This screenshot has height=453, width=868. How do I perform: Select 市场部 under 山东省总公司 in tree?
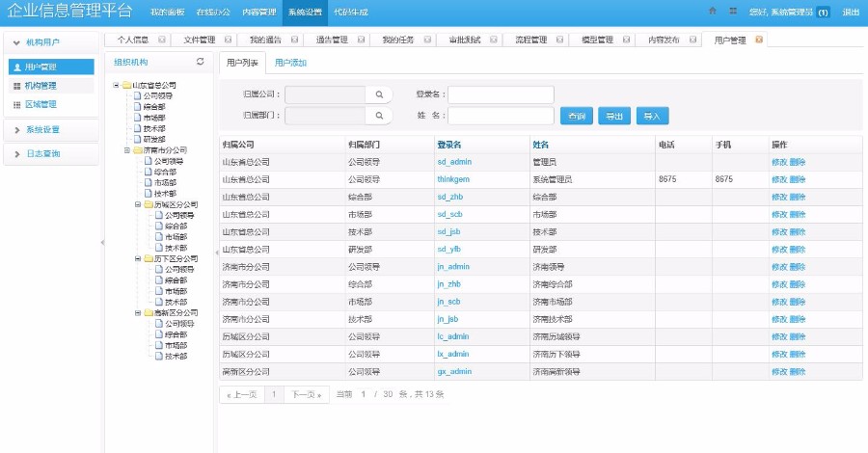(x=154, y=118)
